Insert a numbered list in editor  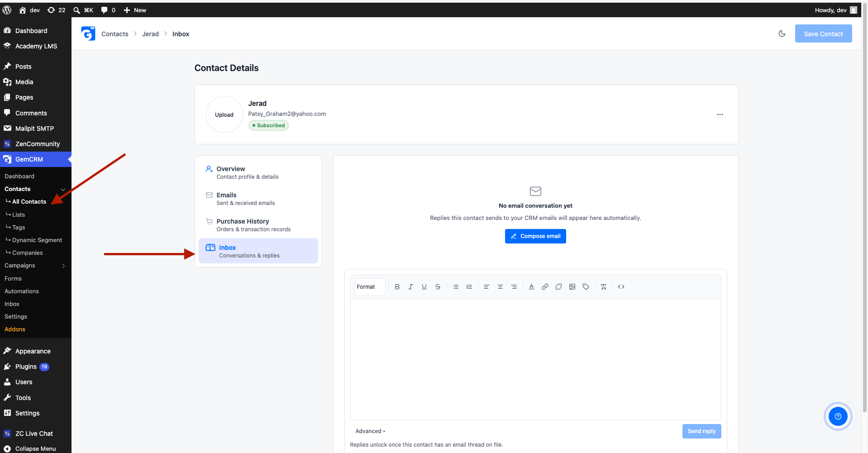point(469,287)
